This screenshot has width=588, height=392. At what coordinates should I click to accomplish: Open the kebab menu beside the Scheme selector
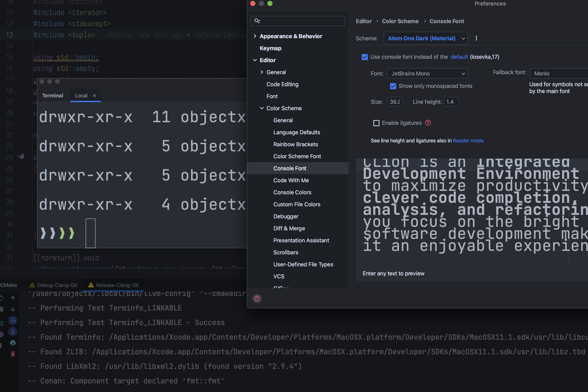tap(476, 38)
